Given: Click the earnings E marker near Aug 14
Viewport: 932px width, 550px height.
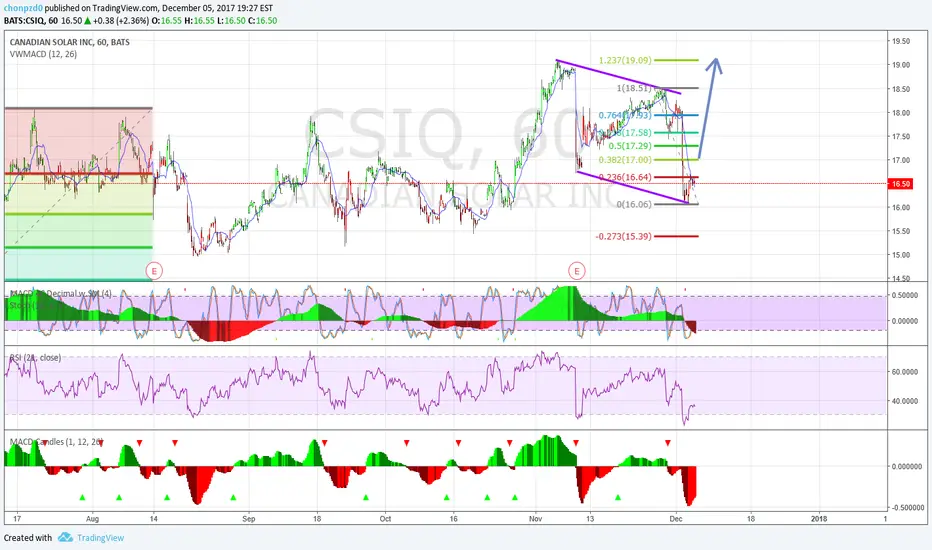Looking at the screenshot, I should 154,271.
